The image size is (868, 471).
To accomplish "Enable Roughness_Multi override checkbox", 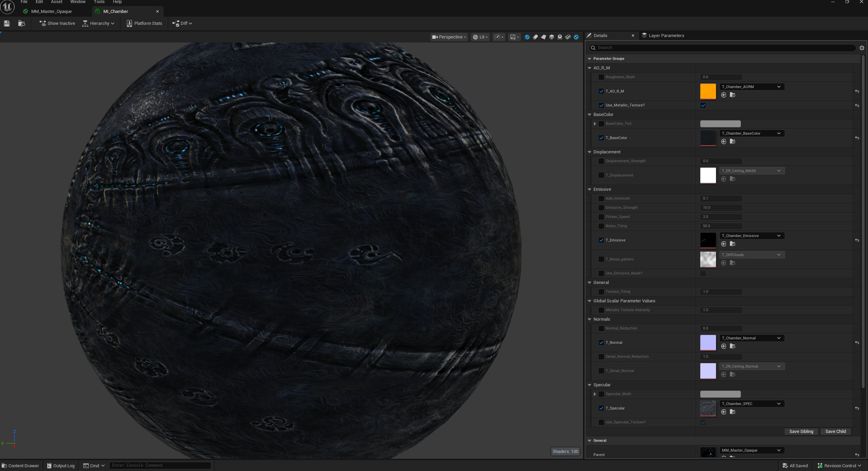I will click(x=601, y=77).
